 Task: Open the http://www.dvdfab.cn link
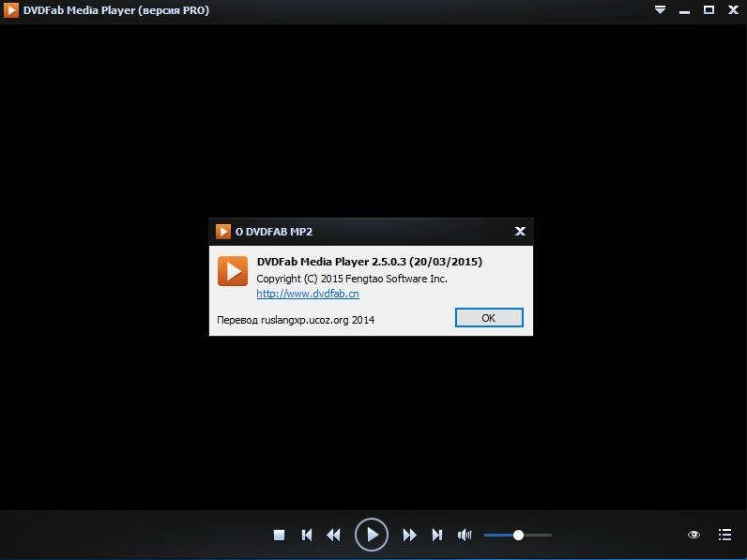[308, 294]
